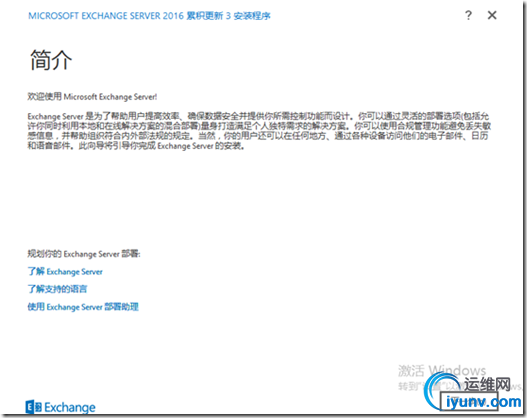Open help with the question mark icon
The image size is (527, 418).
tap(469, 15)
